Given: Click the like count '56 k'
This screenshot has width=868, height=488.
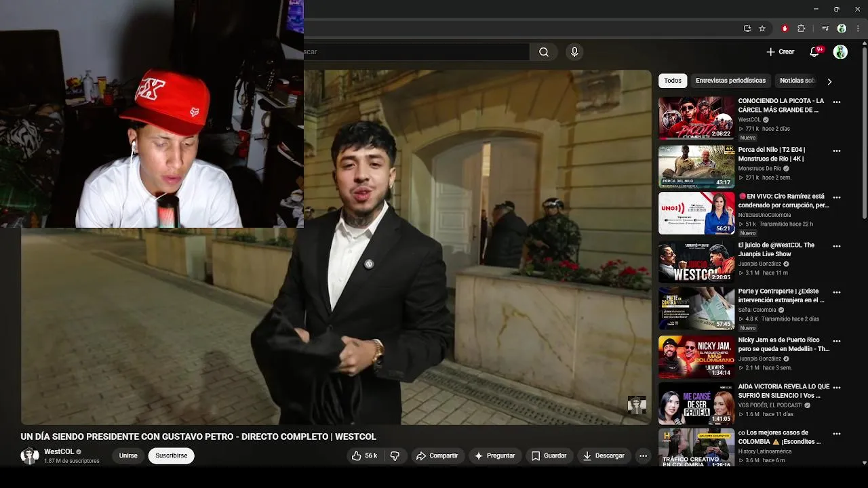Looking at the screenshot, I should click(x=371, y=456).
